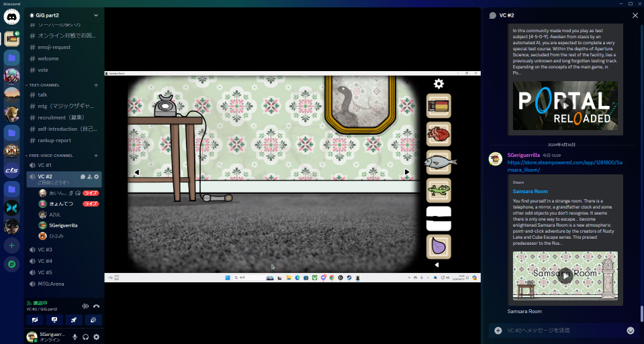The width and height of the screenshot is (644, 344).
Task: Collapse the TEXT-CHANNEL category
Action: pyautogui.click(x=44, y=85)
